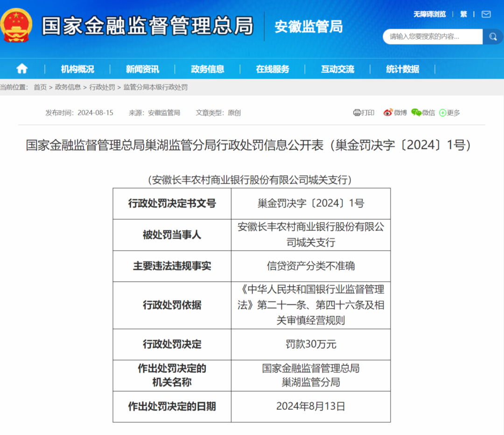Open the 机构概况 menu
Image resolution: width=504 pixels, height=435 pixels.
(x=77, y=69)
